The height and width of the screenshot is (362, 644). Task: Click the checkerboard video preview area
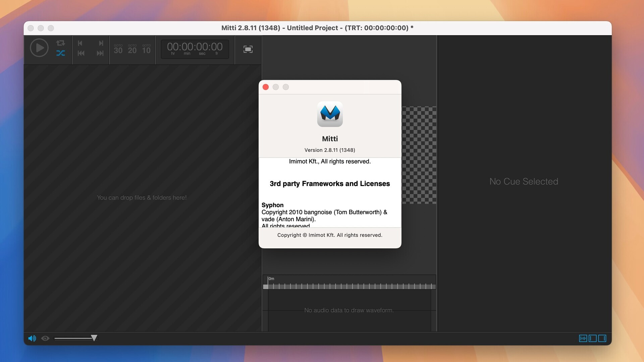pyautogui.click(x=419, y=155)
